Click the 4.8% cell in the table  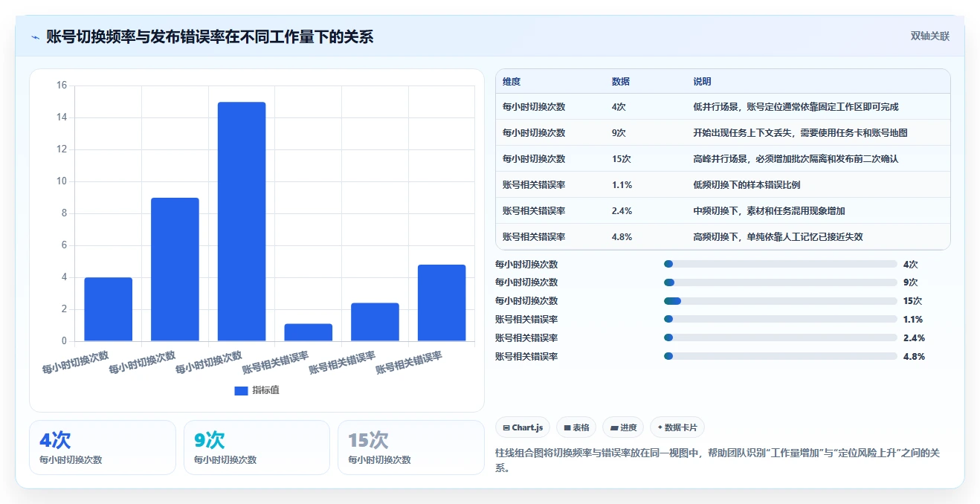[622, 237]
